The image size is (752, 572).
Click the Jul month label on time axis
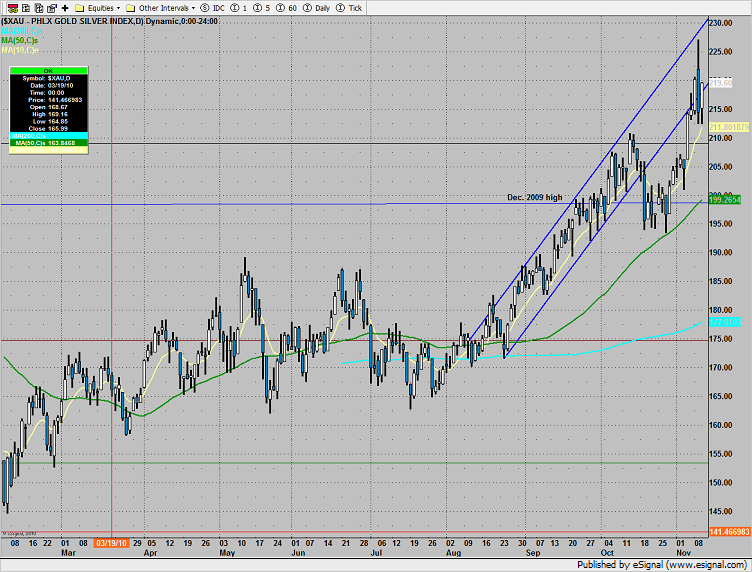[x=376, y=553]
